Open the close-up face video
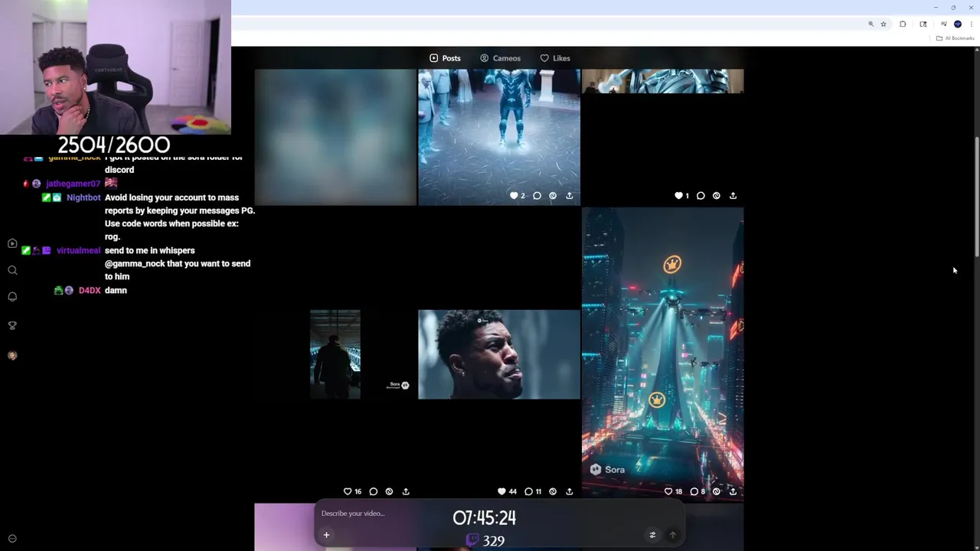980x551 pixels. coord(499,354)
